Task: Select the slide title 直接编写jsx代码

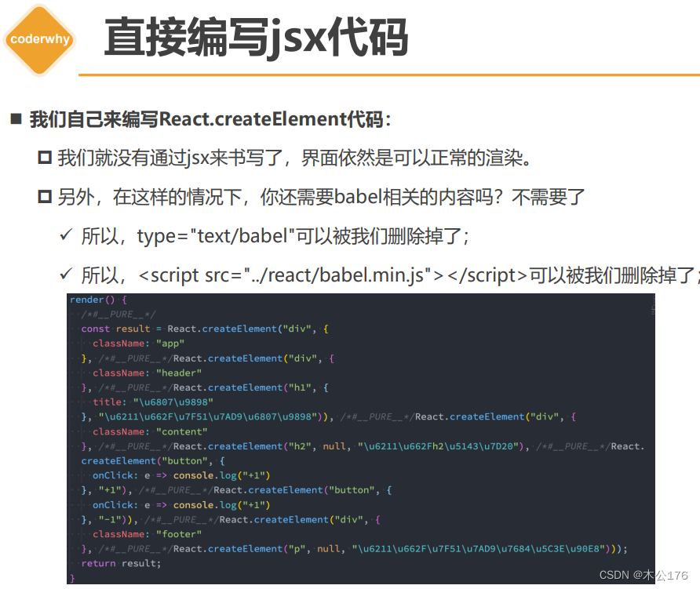Action: pos(255,38)
